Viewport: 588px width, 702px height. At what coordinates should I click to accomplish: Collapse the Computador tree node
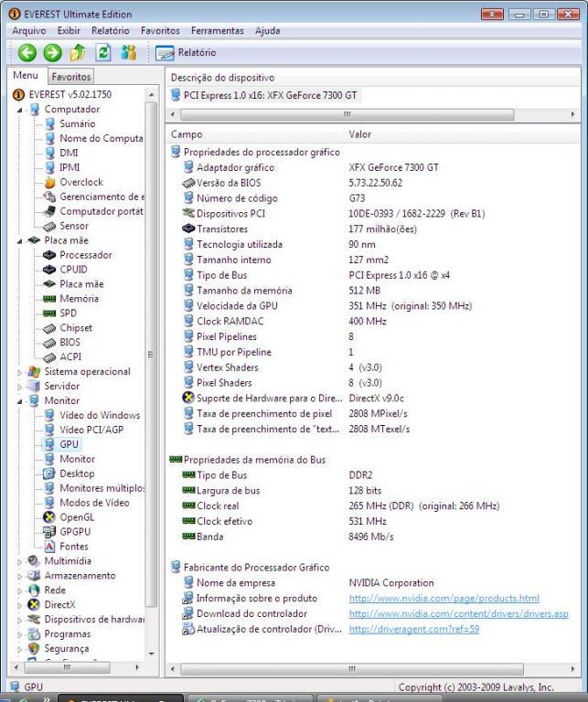coord(19,110)
